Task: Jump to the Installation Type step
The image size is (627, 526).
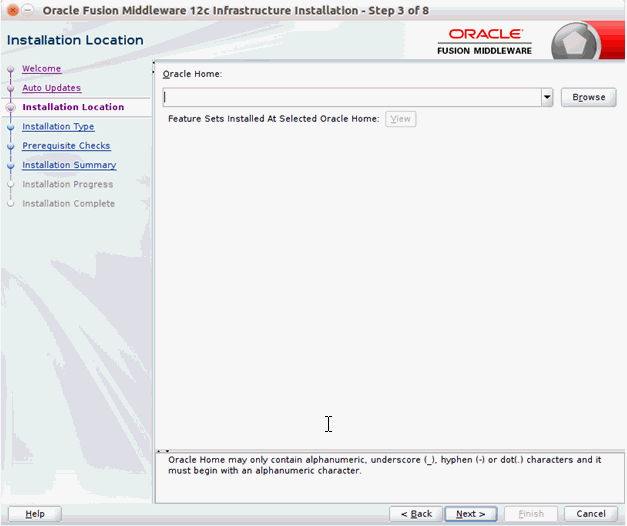Action: [58, 126]
